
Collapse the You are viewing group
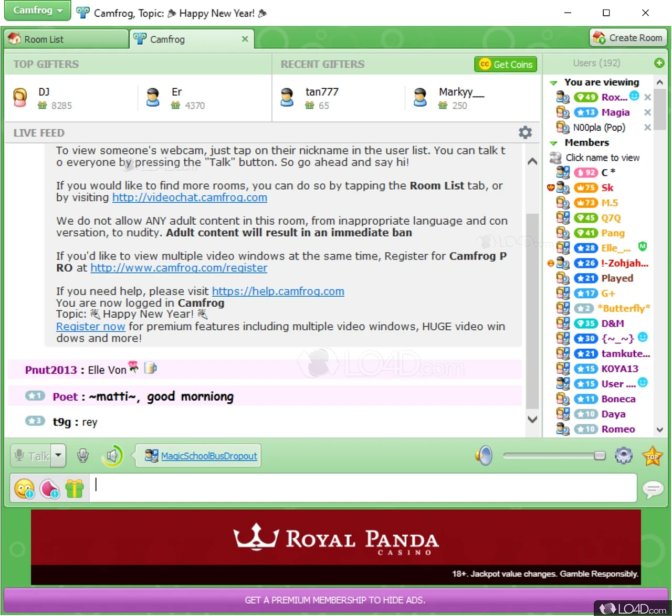pos(553,83)
